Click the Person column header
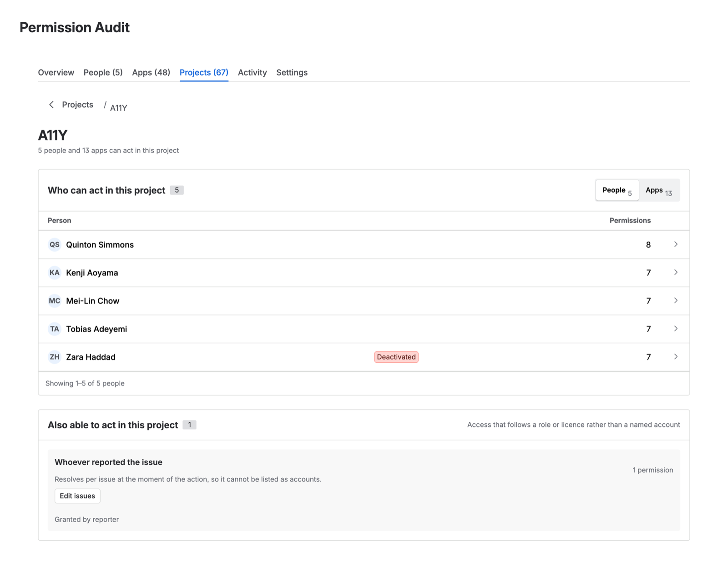Screen dimensions: 728x588 pyautogui.click(x=59, y=220)
